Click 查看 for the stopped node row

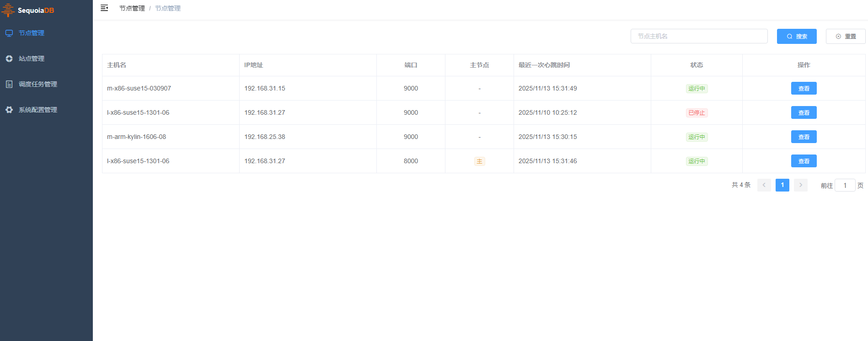click(x=804, y=112)
